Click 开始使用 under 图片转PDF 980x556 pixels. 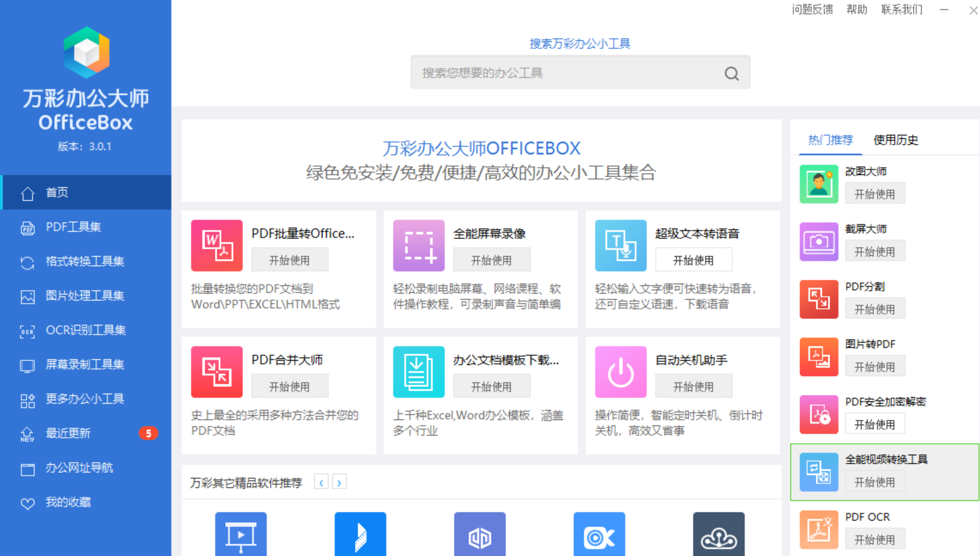[875, 367]
